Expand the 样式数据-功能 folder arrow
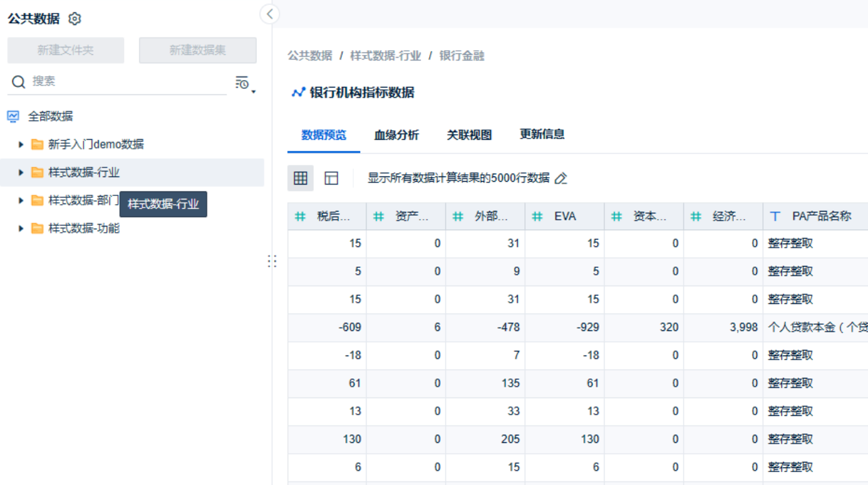The height and width of the screenshot is (485, 868). click(x=21, y=229)
